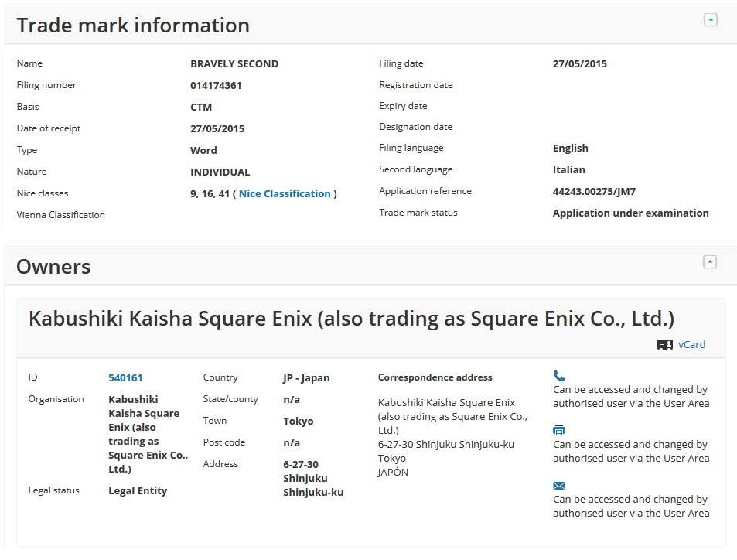This screenshot has height=560, width=737.
Task: Open owner ID 540161 link
Action: (125, 378)
